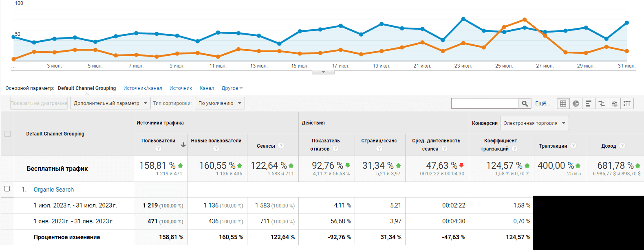644x251 pixels.
Task: Expand the Электронная торговля conversions dropdown
Action: (534, 123)
